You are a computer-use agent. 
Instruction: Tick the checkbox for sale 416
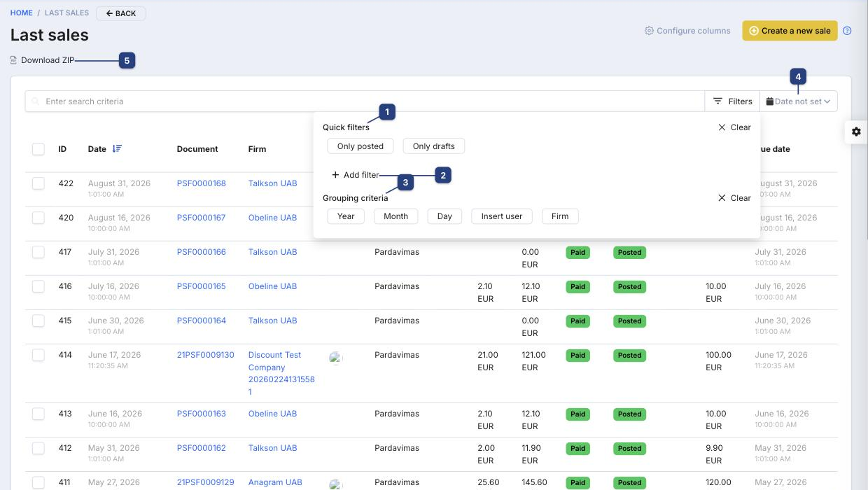[x=38, y=286]
